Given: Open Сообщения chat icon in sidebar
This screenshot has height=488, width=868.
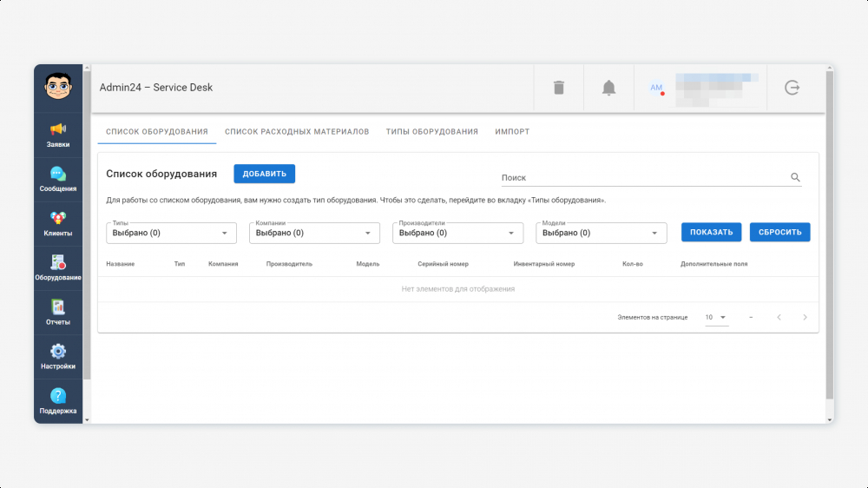Looking at the screenshot, I should 58,179.
